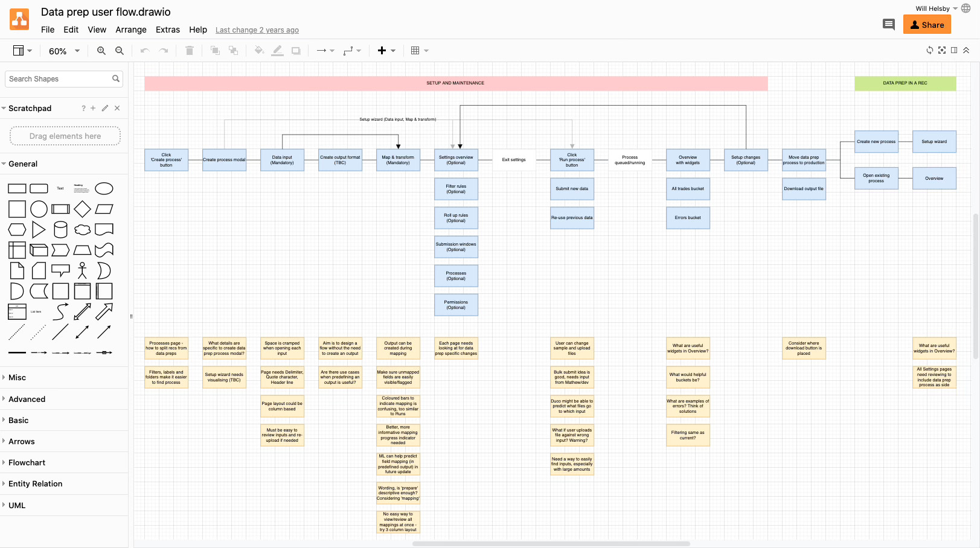Screen dimensions: 980x548
Task: Open the comments speech bubble icon
Action: [889, 25]
